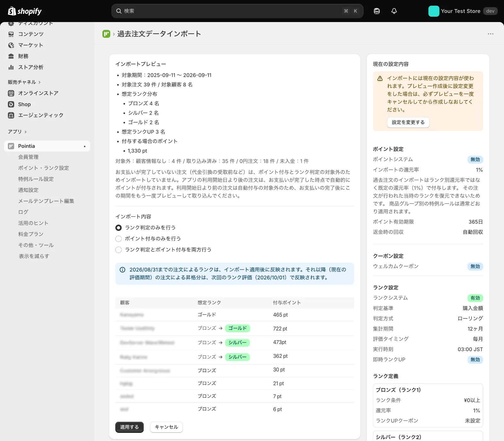This screenshot has width=504, height=441.
Task: Click the マーケット globe icon
Action: pyautogui.click(x=11, y=45)
